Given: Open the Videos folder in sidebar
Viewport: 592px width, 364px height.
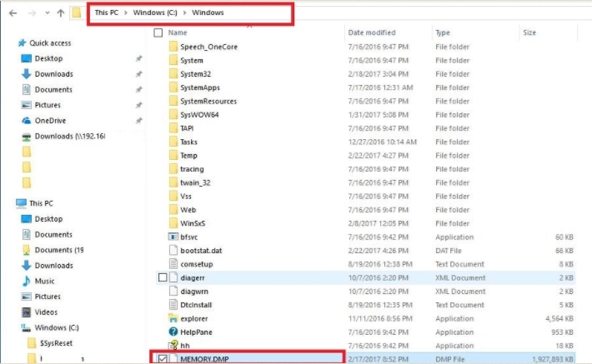Looking at the screenshot, I should 47,312.
